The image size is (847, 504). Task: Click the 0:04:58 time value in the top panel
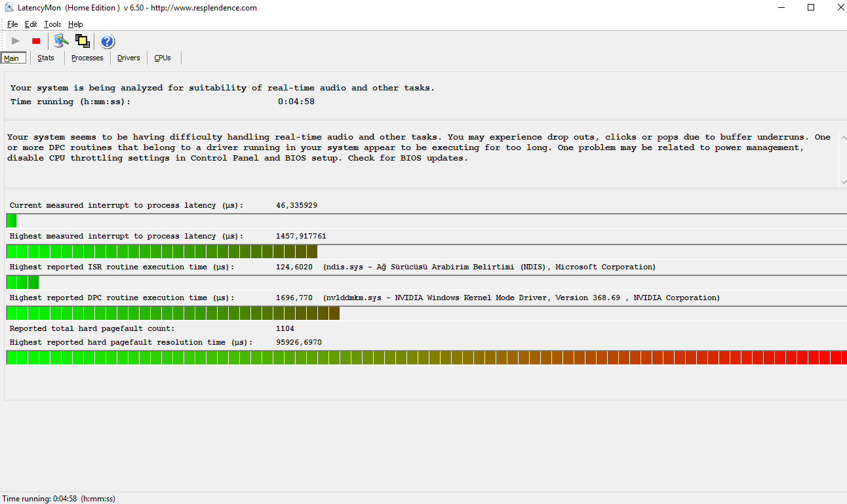[x=296, y=102]
